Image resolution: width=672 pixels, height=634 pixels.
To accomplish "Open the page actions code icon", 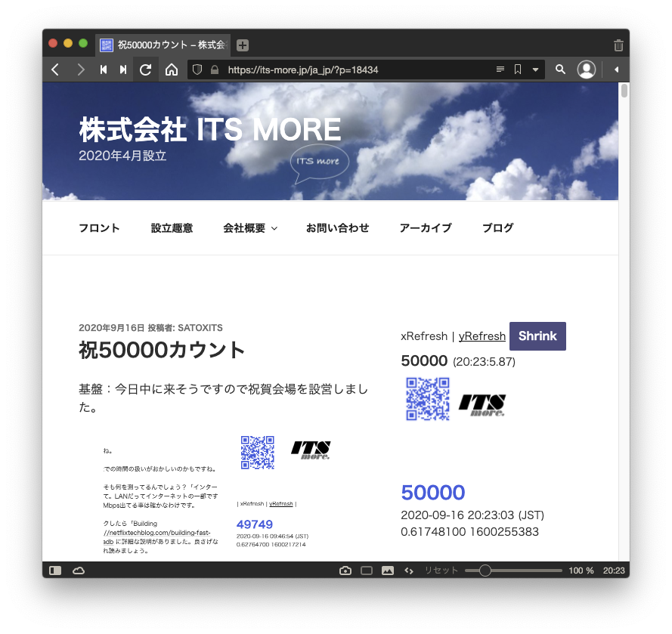I will click(x=409, y=571).
